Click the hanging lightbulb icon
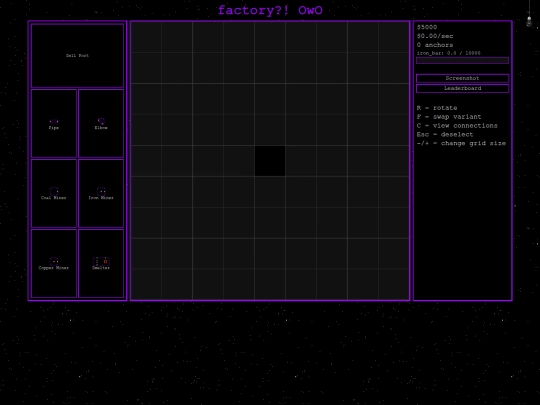 [529, 21]
